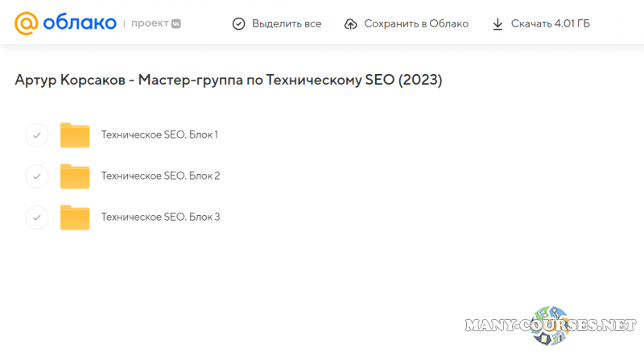644x352 pixels.
Task: Open the folder icon for Блок 3
Action: 75,217
